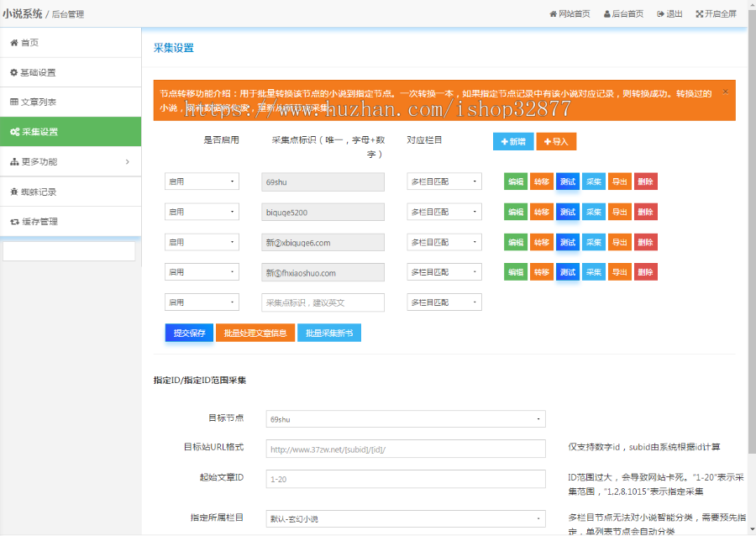Click 采集 for the biquge5200 node
756x536 pixels.
tap(594, 212)
